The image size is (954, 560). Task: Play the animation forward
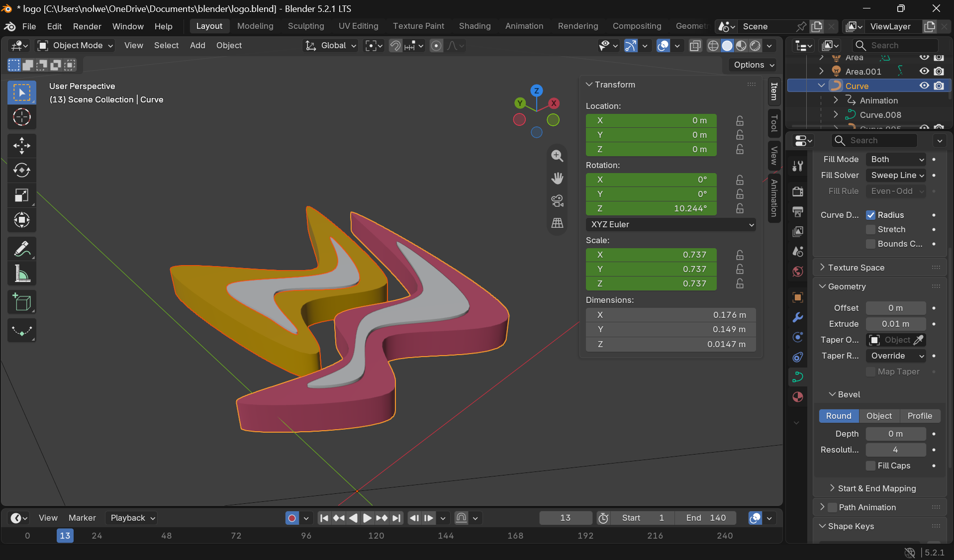(x=367, y=518)
